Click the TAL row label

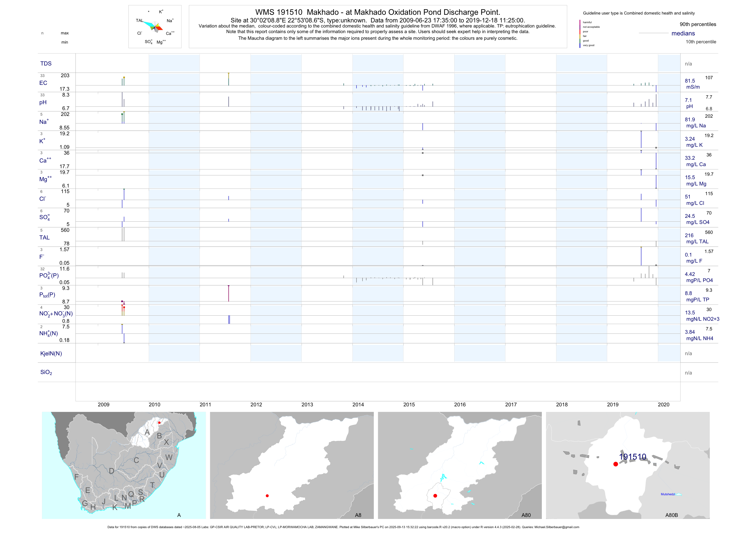pyautogui.click(x=45, y=237)
